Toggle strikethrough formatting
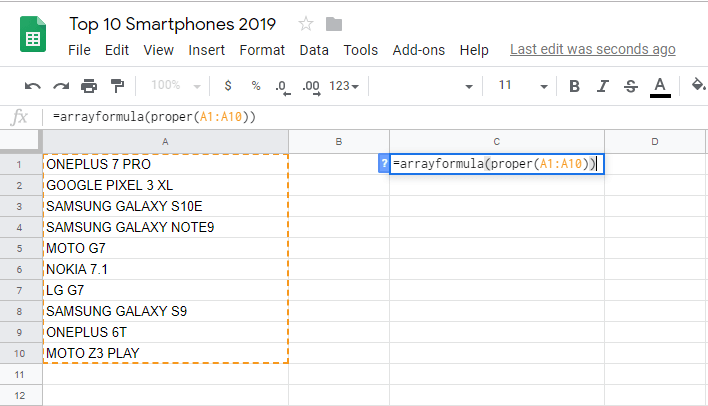This screenshot has height=406, width=708. 631,86
